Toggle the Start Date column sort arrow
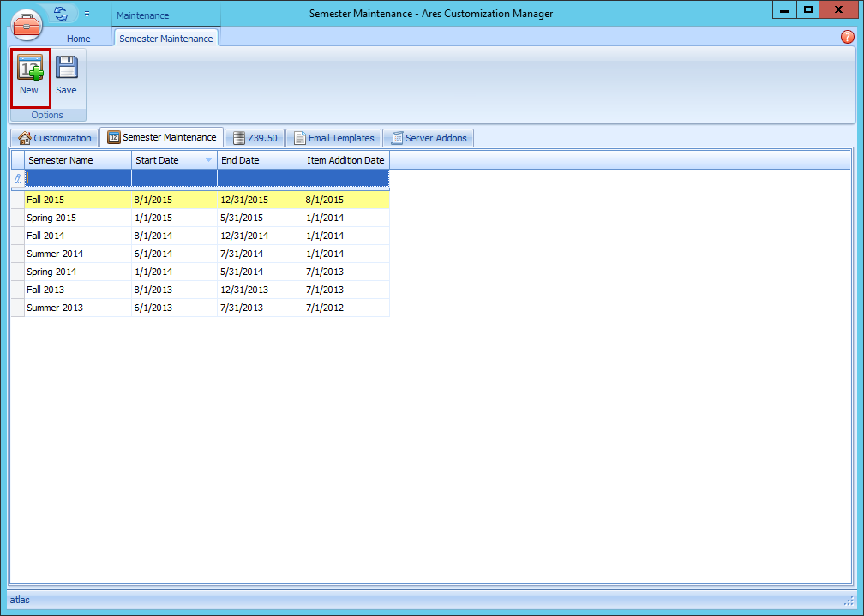 point(208,160)
